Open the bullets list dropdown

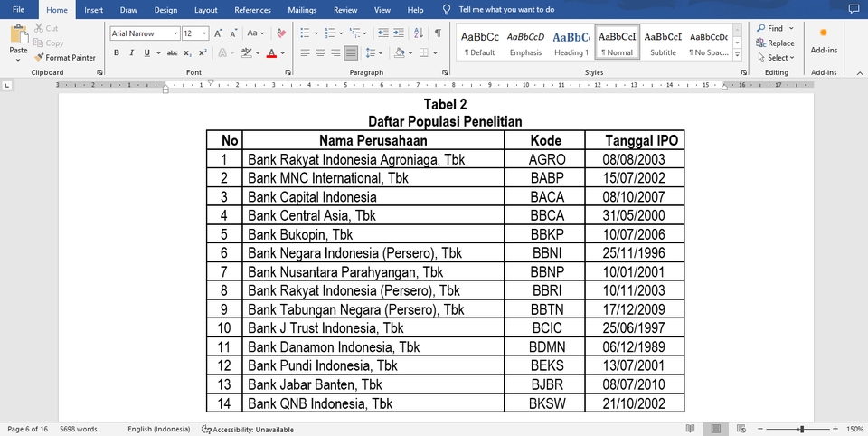316,33
